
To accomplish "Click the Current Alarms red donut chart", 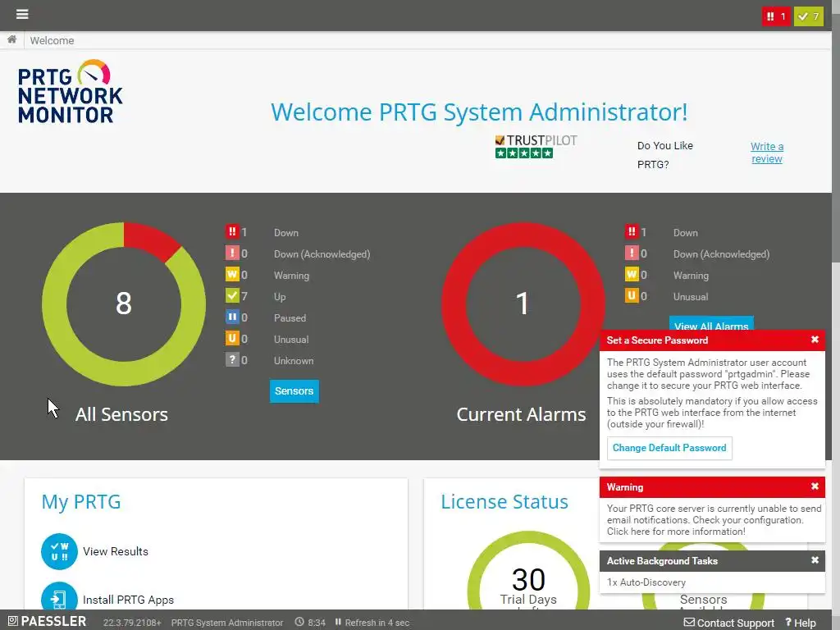I will click(x=523, y=304).
